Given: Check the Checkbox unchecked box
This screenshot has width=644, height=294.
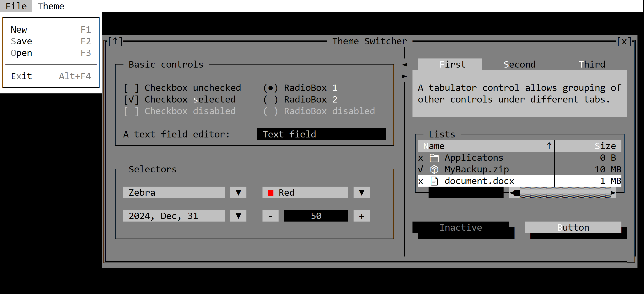Looking at the screenshot, I should pyautogui.click(x=131, y=88).
